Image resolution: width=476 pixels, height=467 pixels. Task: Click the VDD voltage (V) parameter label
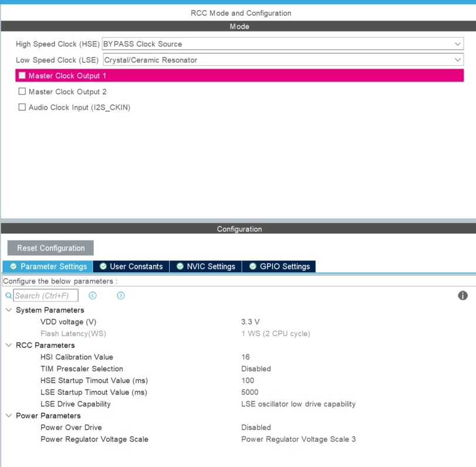[68, 322]
